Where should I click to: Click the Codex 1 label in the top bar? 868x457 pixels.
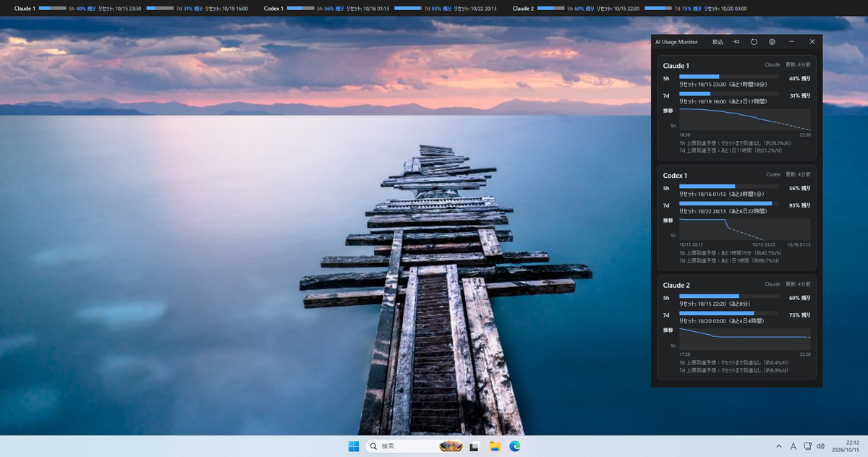pos(273,9)
